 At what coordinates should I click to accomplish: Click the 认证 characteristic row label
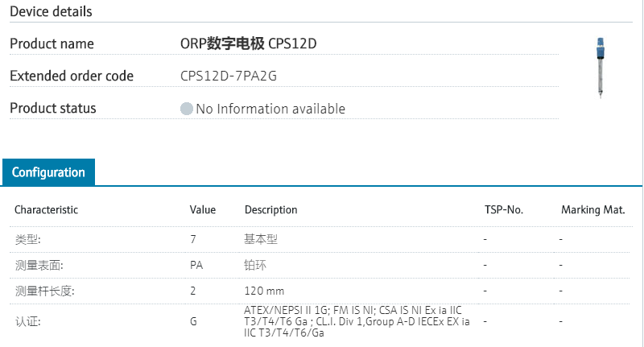(27, 322)
